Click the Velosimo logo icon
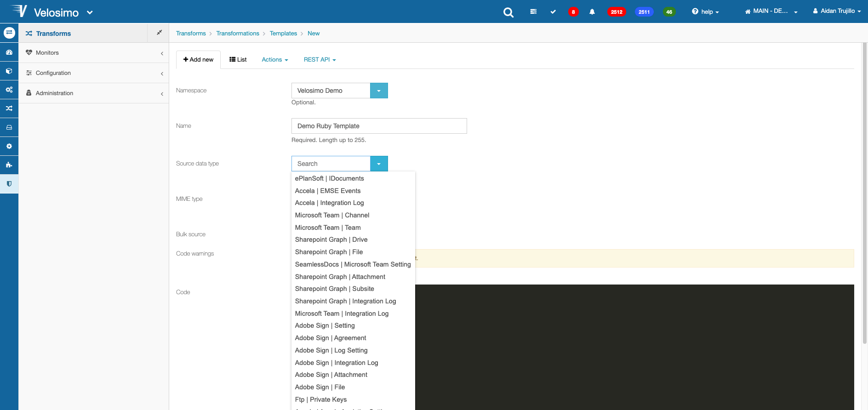Image resolution: width=868 pixels, height=410 pixels. pyautogui.click(x=18, y=11)
